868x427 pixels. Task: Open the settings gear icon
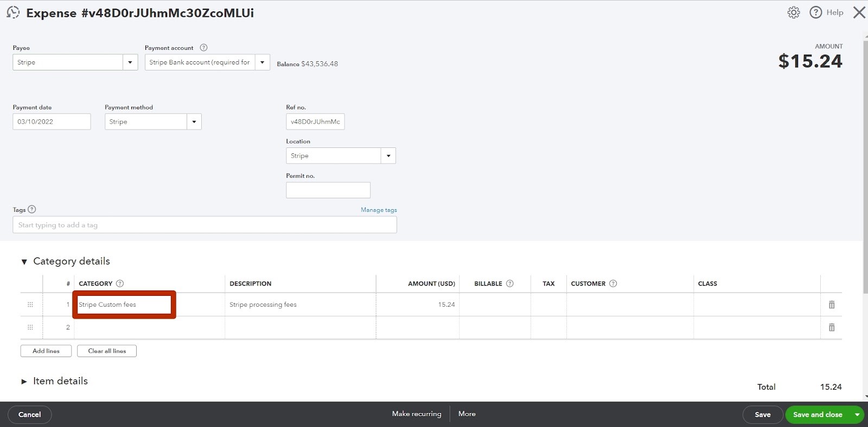coord(794,12)
